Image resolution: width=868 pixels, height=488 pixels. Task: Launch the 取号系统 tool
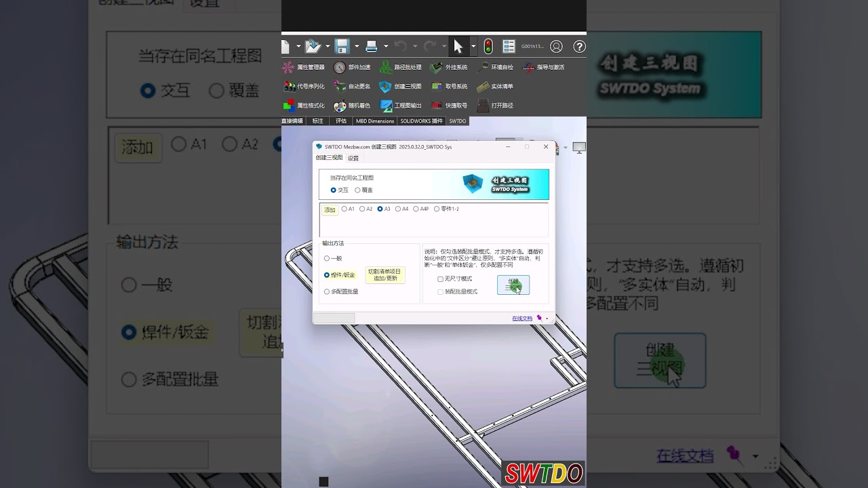tap(449, 86)
